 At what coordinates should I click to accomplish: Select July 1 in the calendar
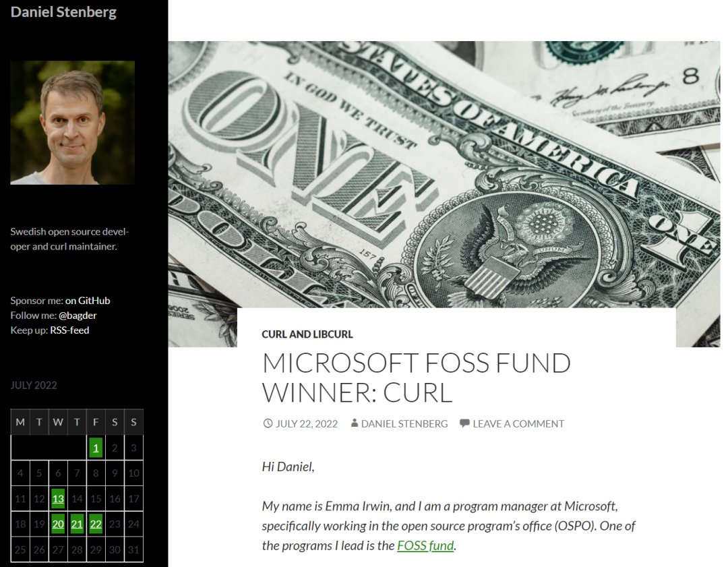pyautogui.click(x=96, y=448)
